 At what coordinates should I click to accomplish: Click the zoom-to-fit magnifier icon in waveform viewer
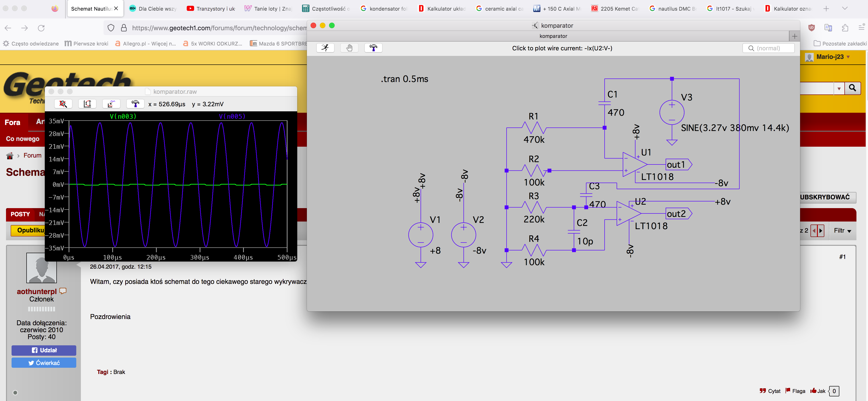click(x=63, y=104)
